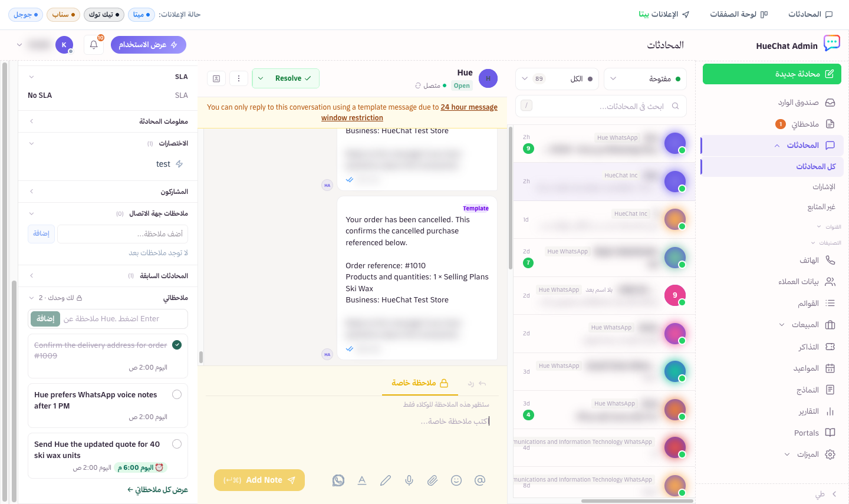Toggle the تيك توك ads status chip
This screenshot has height=504, width=849.
104,14
